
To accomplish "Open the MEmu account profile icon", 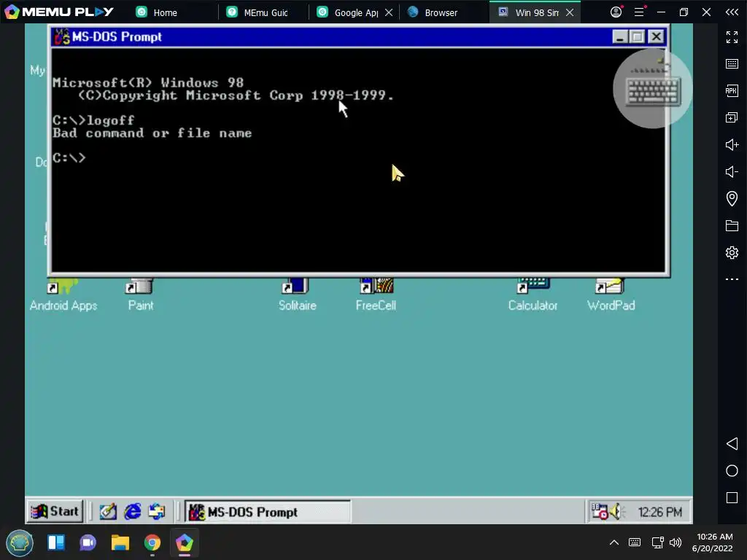I will pos(616,12).
